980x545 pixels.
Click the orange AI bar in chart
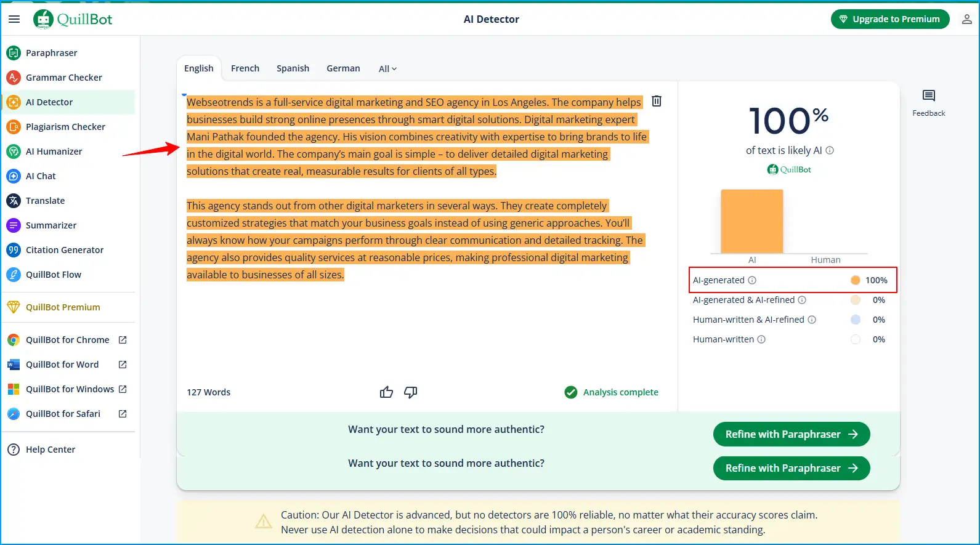752,221
